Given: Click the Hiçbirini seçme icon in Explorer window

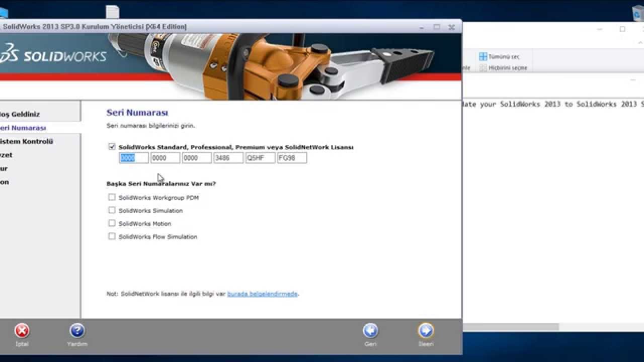Looking at the screenshot, I should [x=483, y=68].
